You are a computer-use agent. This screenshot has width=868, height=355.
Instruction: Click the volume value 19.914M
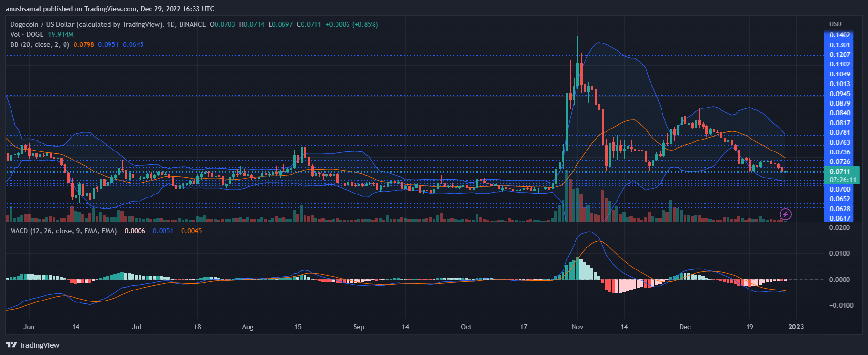61,34
